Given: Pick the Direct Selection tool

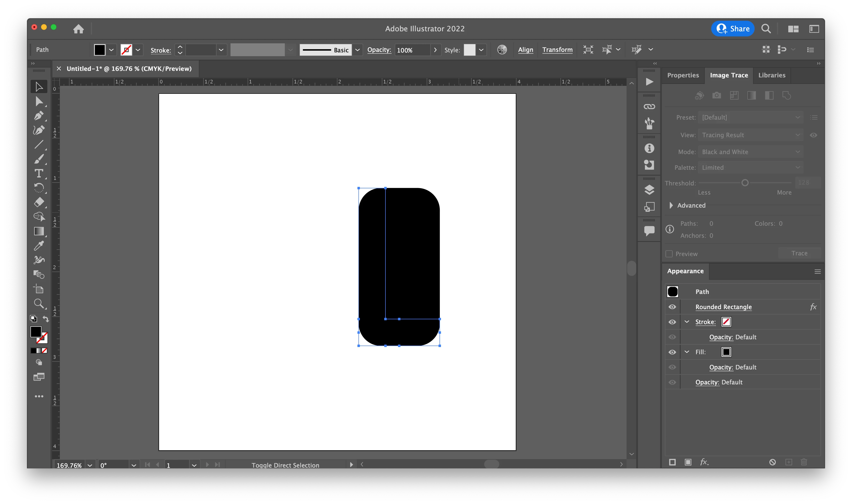Looking at the screenshot, I should point(39,102).
